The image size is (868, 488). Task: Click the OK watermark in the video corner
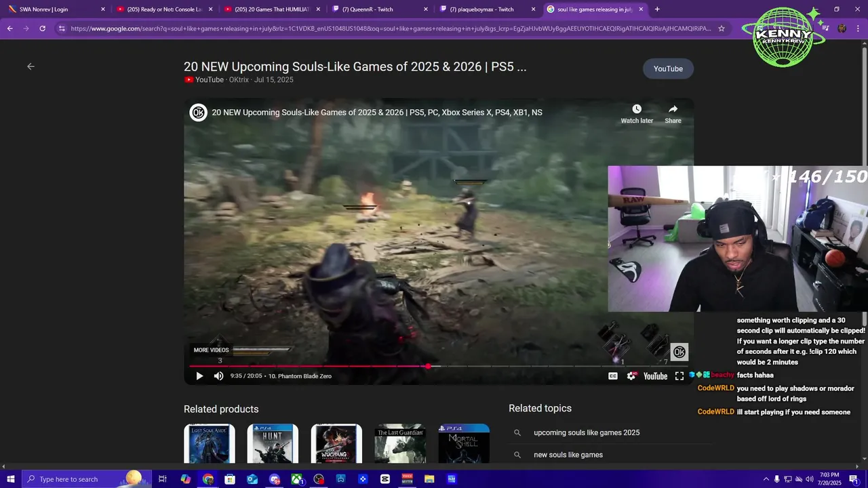coord(679,352)
